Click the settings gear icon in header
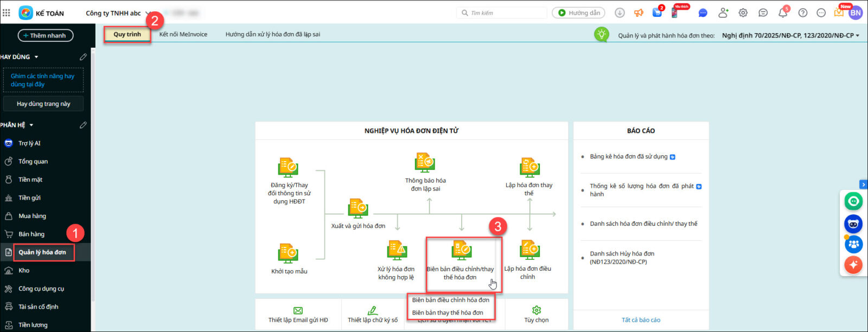The image size is (868, 332). [x=743, y=13]
